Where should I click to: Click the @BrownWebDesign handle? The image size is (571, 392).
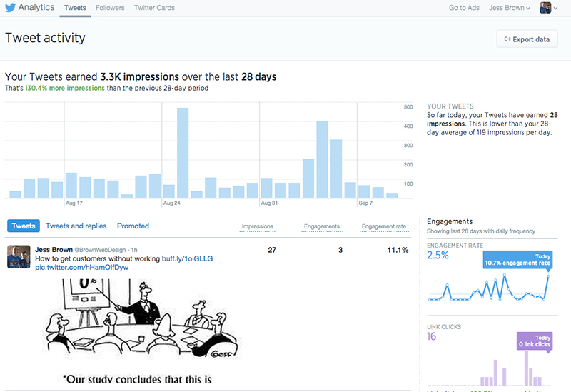100,250
